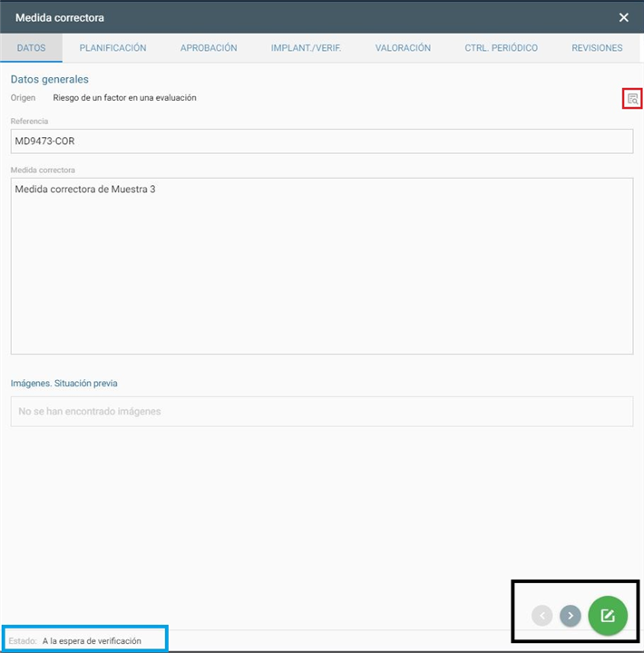Close the Medida correctora dialog
The height and width of the screenshot is (653, 644).
click(x=624, y=17)
